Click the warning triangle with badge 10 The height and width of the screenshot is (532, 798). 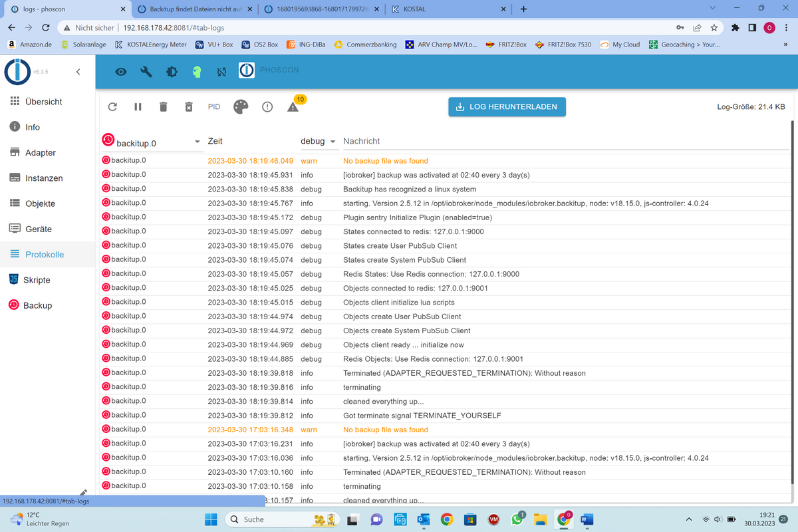[293, 107]
